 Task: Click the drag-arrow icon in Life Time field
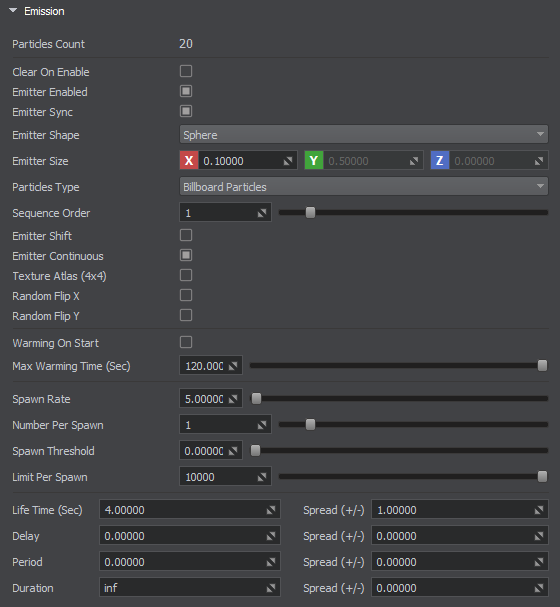click(x=271, y=510)
